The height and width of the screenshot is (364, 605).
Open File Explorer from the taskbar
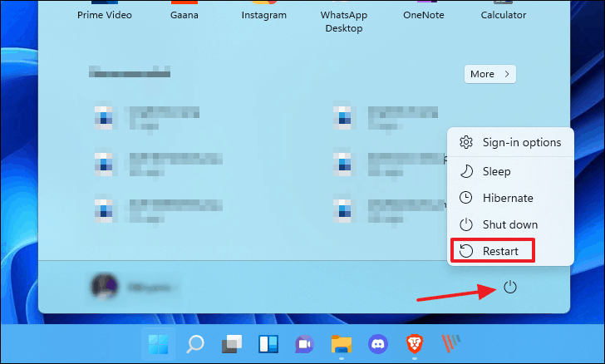[342, 342]
